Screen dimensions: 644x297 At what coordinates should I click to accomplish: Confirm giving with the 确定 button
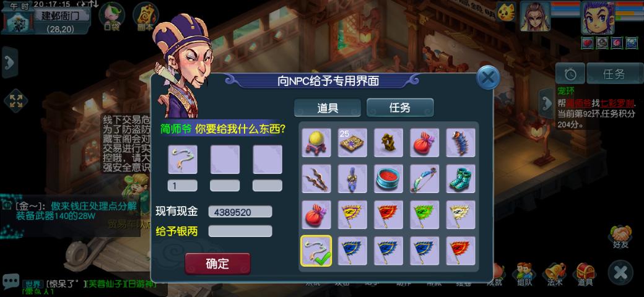pos(217,264)
